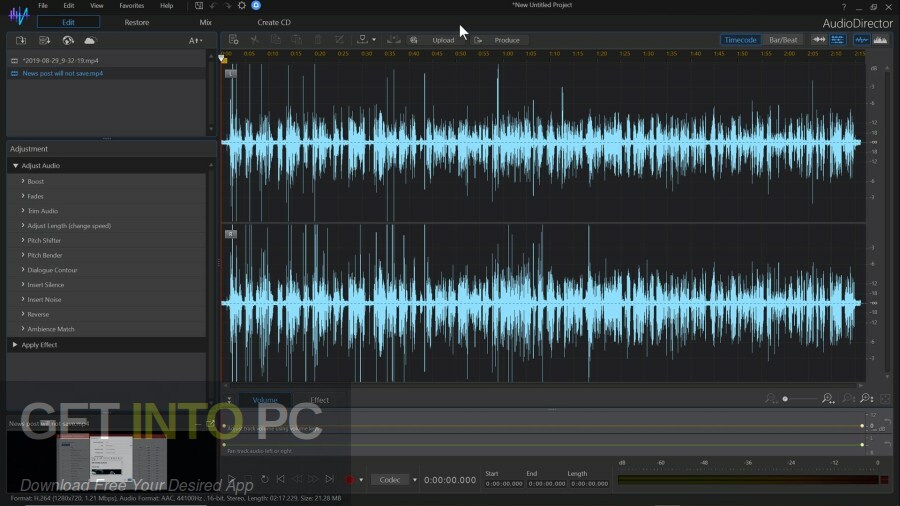900x506 pixels.
Task: Click the vertical zoom out magnifier
Action: 848,398
